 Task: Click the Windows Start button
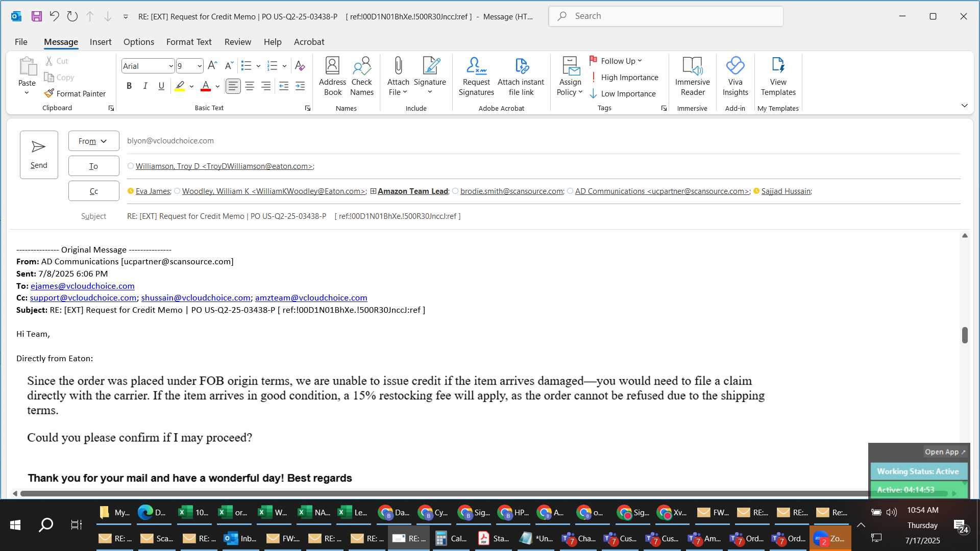(15, 525)
